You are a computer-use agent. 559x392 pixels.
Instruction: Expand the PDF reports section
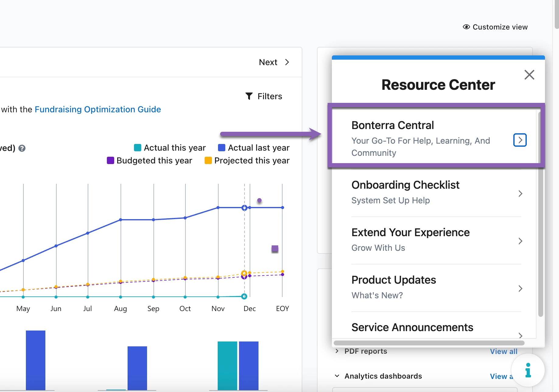[337, 351]
